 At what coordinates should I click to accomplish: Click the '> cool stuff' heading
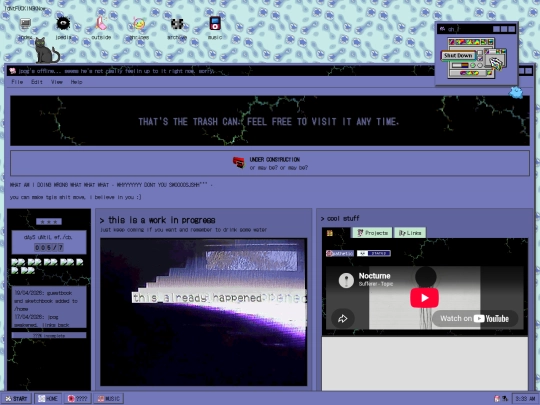340,218
